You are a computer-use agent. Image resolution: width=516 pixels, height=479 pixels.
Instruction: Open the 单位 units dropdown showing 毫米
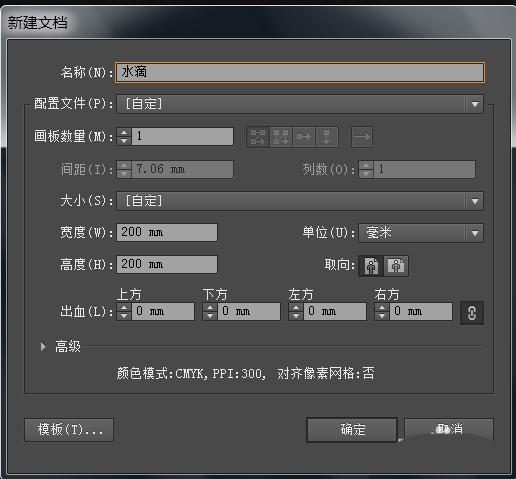(421, 233)
